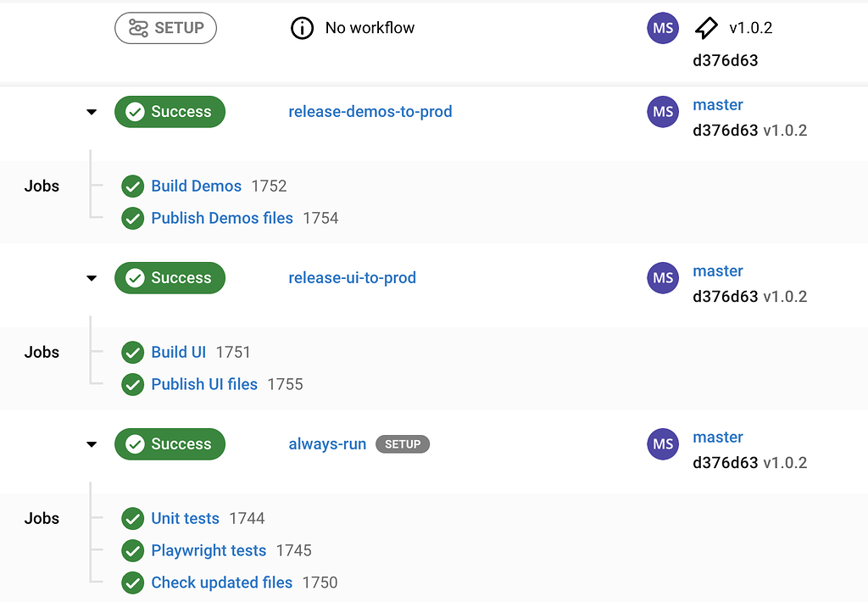Open the release-demos-to-prod pipeline link
Viewport: 868px width, 602px height.
(370, 111)
